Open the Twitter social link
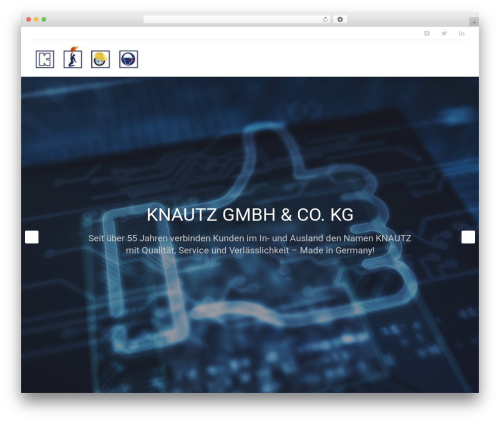 click(444, 33)
